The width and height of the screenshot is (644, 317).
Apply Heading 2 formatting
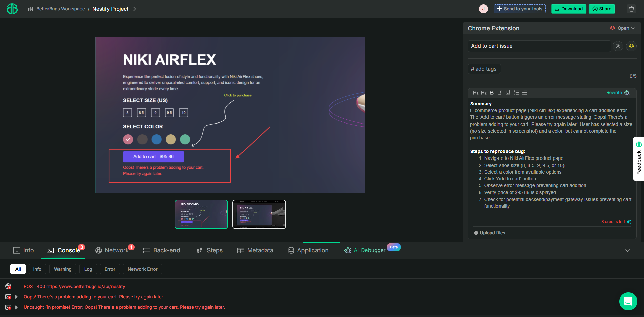pos(484,93)
